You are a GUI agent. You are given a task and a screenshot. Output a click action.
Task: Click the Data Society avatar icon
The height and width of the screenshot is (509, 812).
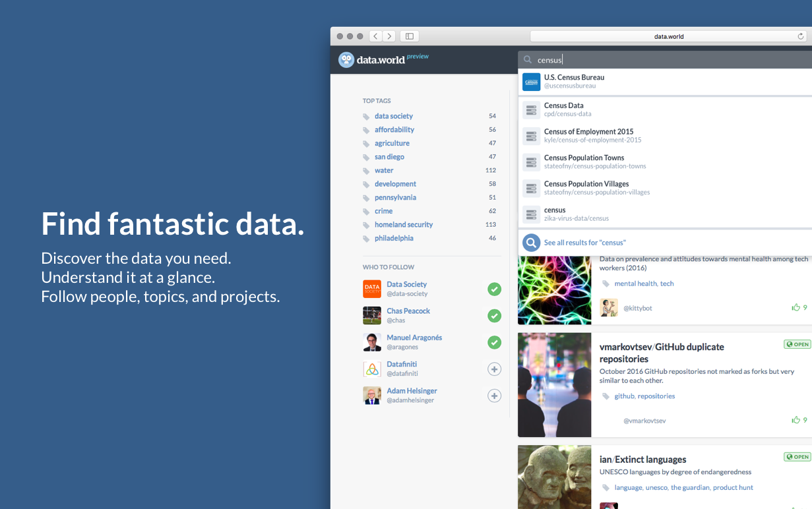point(372,289)
